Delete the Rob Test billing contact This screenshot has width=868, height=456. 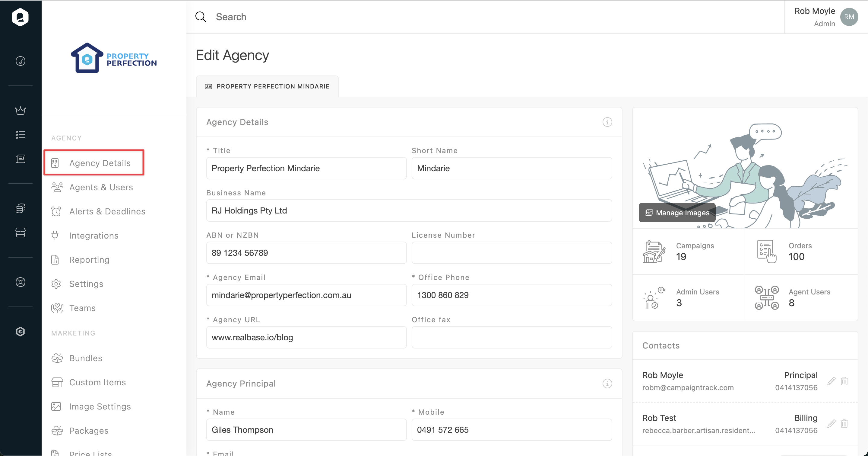[844, 424]
